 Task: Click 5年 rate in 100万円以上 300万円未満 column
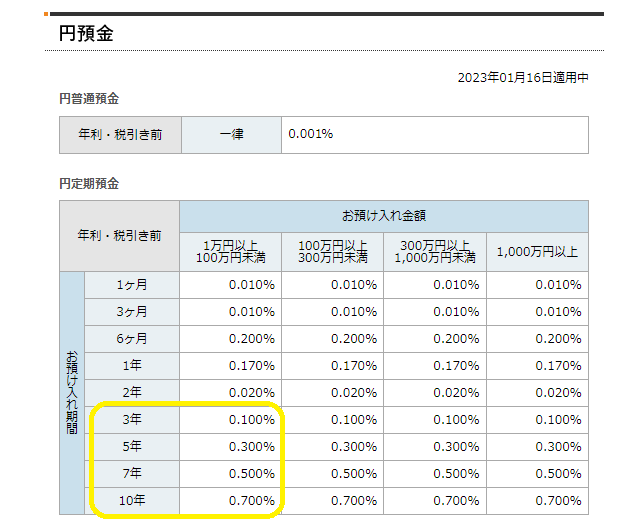(x=354, y=447)
